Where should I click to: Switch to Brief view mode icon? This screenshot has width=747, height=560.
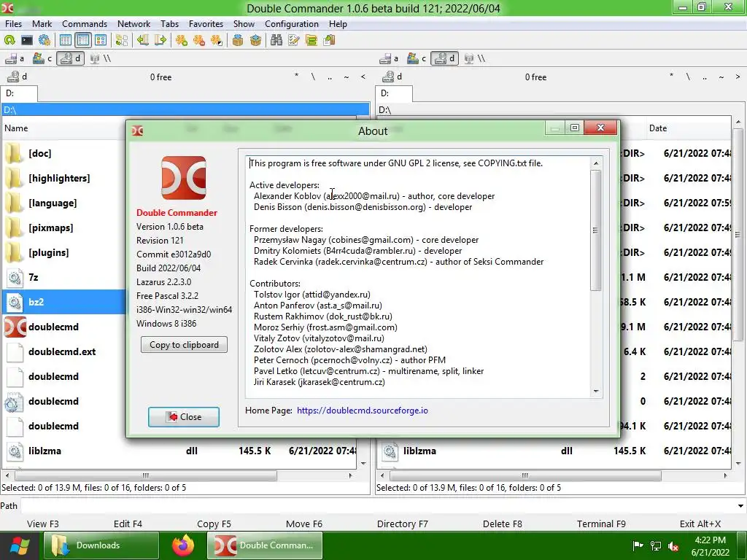click(65, 41)
